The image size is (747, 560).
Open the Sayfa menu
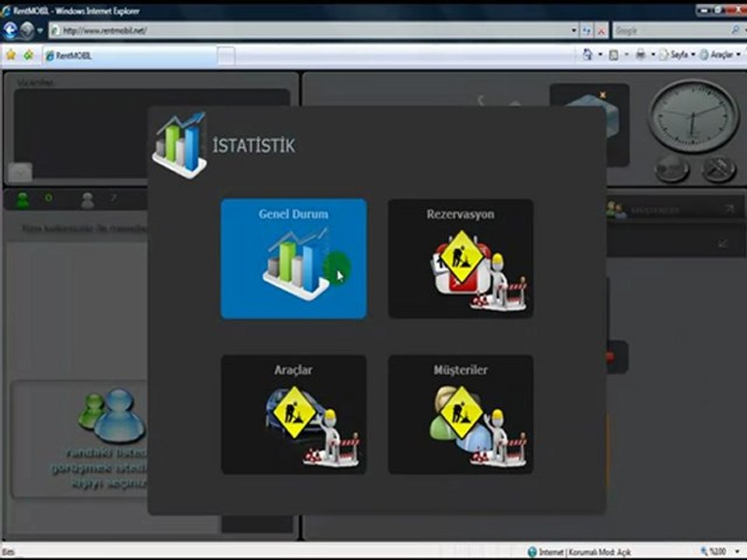coord(677,55)
